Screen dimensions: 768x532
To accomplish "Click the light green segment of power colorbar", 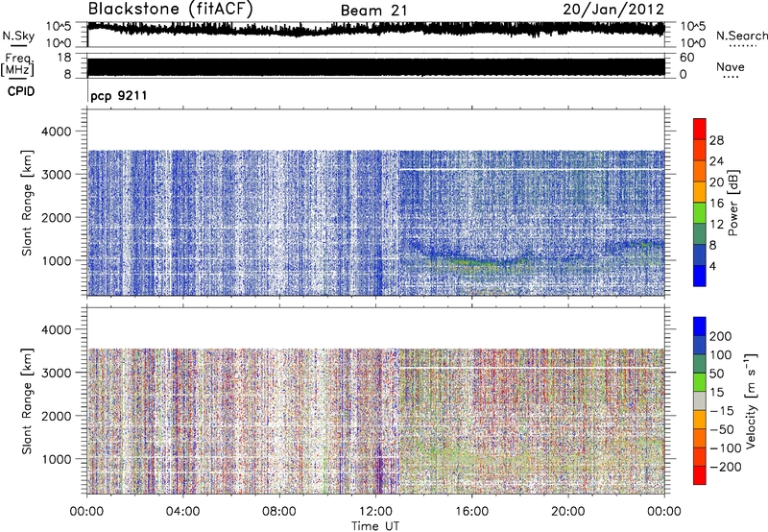I will tap(700, 212).
